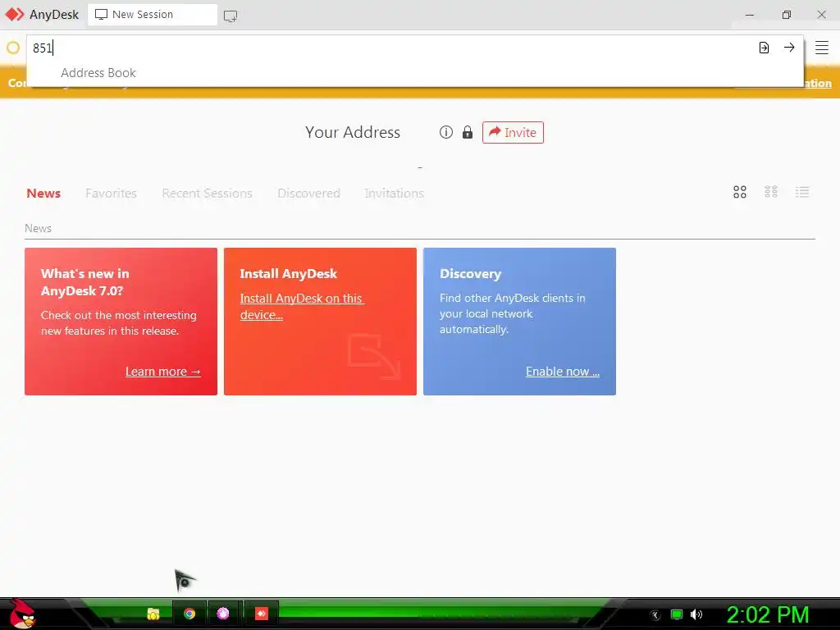Open the hamburger main menu
Screen dimensions: 840x630
(x=822, y=48)
